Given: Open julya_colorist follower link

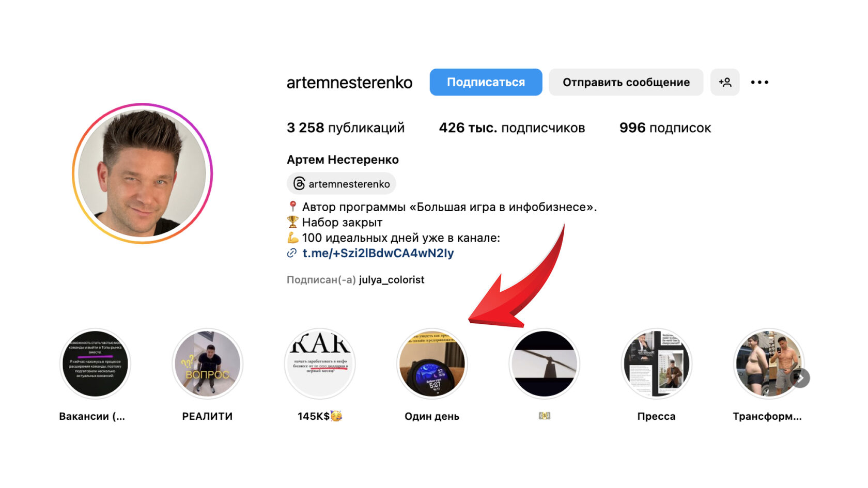Looking at the screenshot, I should click(392, 280).
